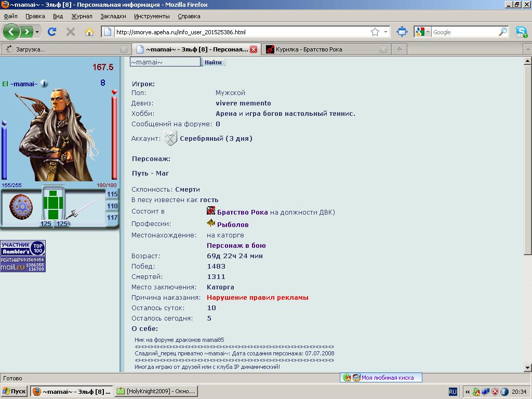Click the player name search field
Image resolution: width=532 pixels, height=399 pixels.
[165, 62]
